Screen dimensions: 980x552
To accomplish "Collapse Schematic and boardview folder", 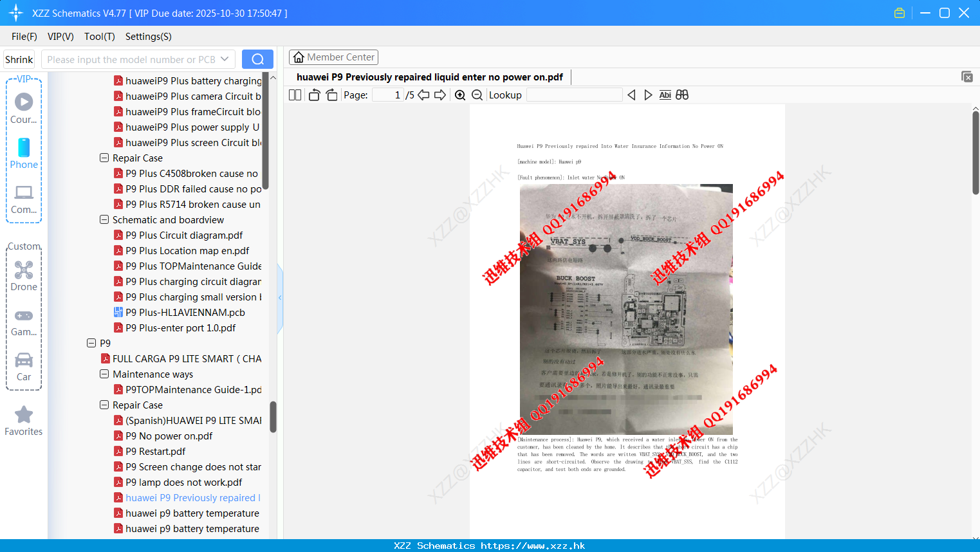I will tap(104, 219).
